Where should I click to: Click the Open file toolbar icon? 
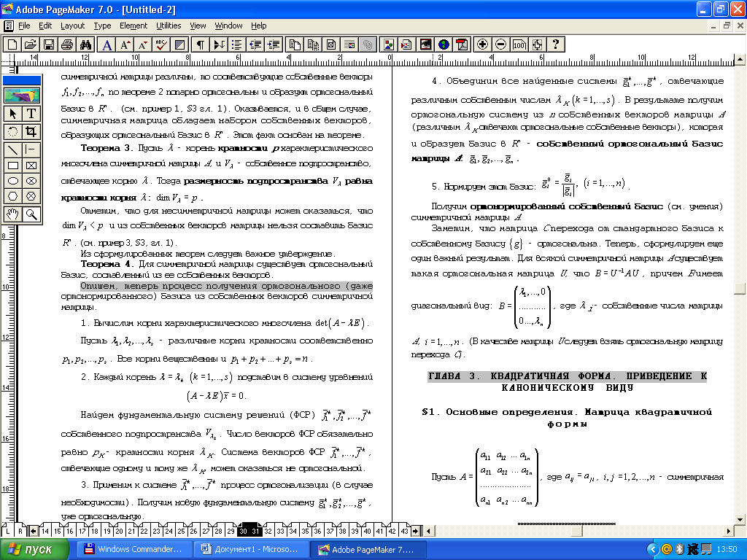(x=30, y=44)
